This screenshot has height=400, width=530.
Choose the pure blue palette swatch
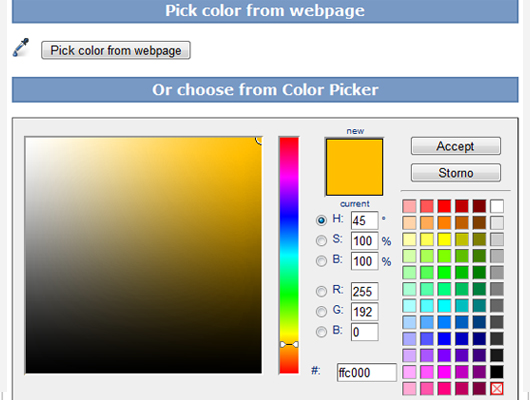tap(444, 339)
